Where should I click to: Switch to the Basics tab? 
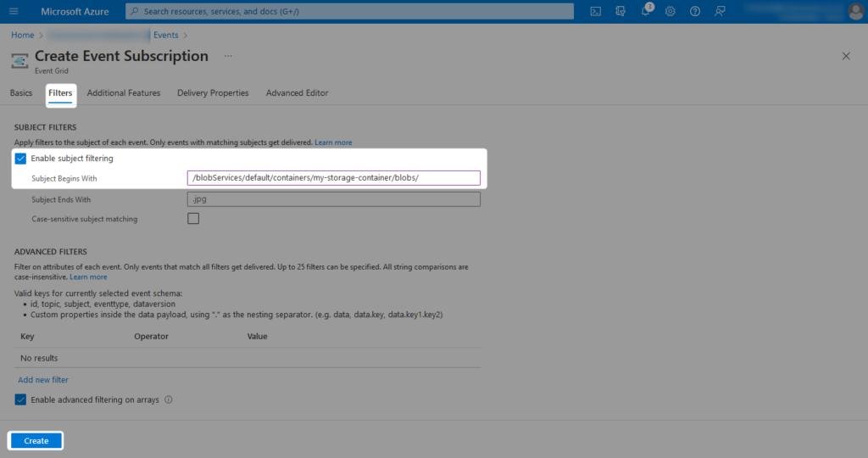[21, 93]
